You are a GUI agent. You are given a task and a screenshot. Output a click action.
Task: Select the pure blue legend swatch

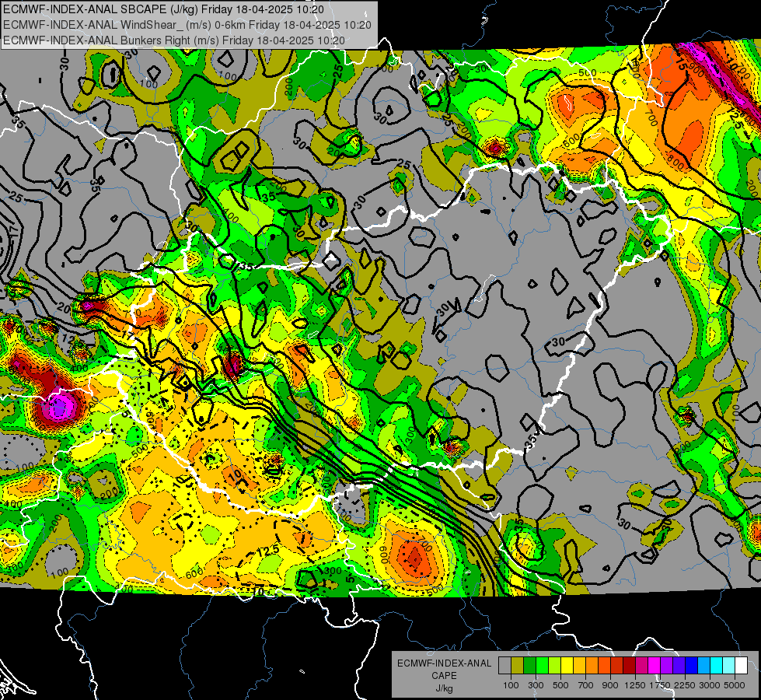tap(692, 666)
